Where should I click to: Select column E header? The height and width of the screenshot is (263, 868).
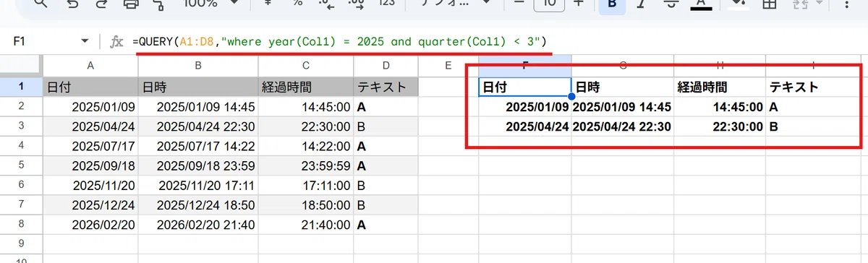pyautogui.click(x=448, y=66)
